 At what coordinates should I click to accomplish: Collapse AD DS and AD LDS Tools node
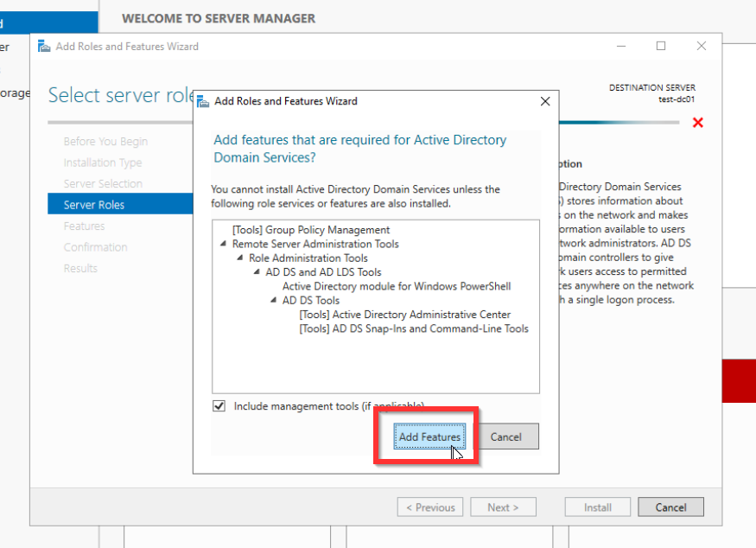coord(257,272)
